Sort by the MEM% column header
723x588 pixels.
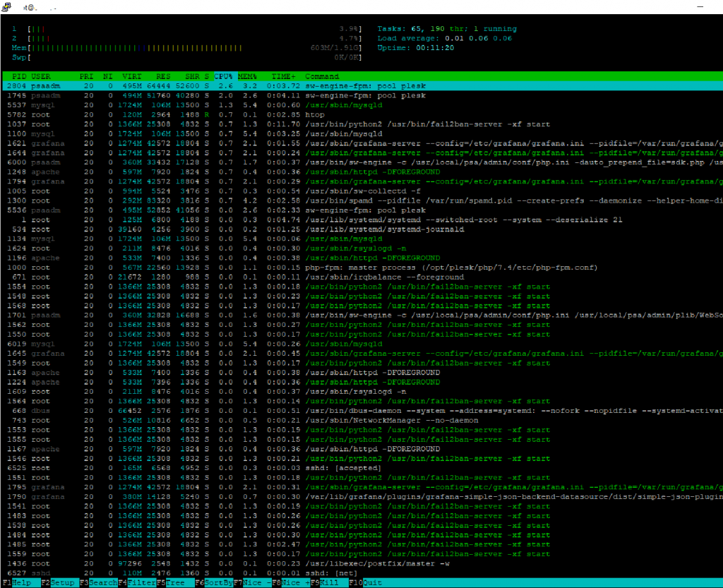pyautogui.click(x=247, y=76)
